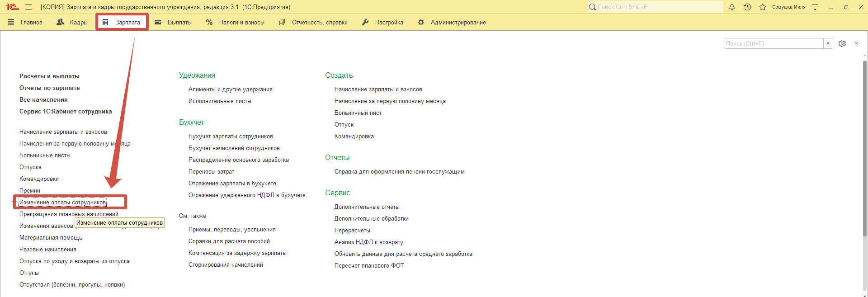The height and width of the screenshot is (297, 868).
Task: Open Справка для оформления пенсии госслужащим
Action: tap(400, 172)
